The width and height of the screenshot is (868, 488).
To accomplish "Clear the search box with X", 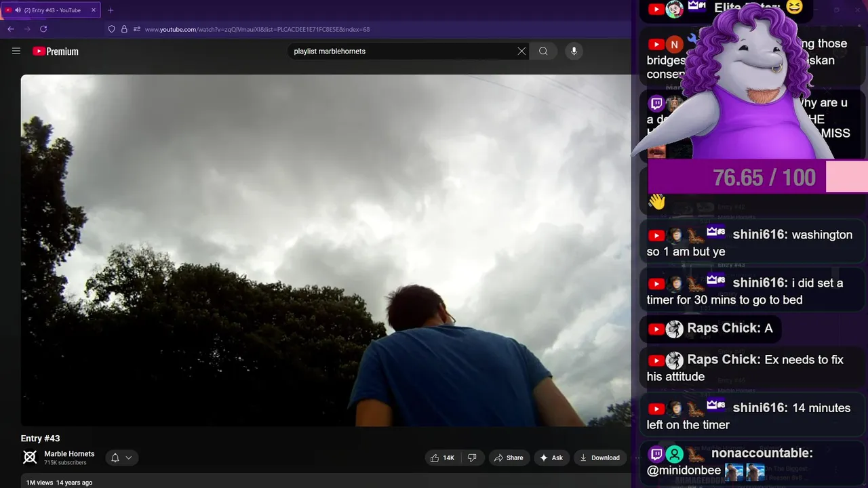I will tap(521, 51).
